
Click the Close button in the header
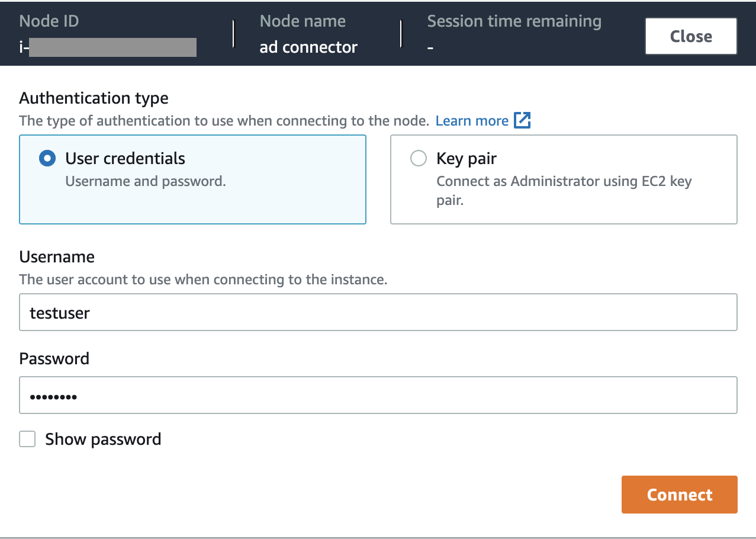coord(690,36)
